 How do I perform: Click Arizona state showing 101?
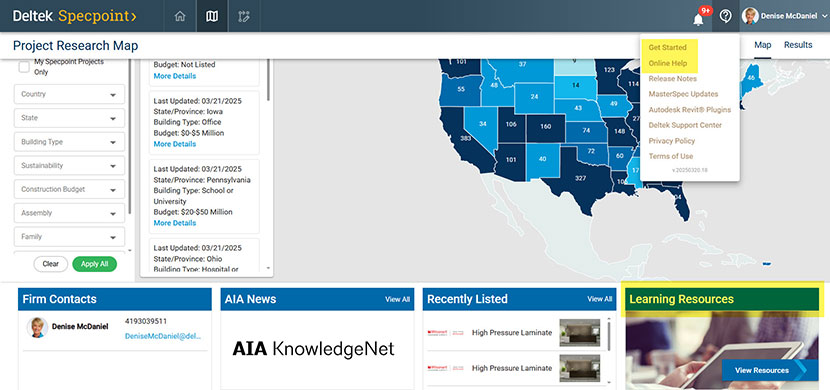511,159
